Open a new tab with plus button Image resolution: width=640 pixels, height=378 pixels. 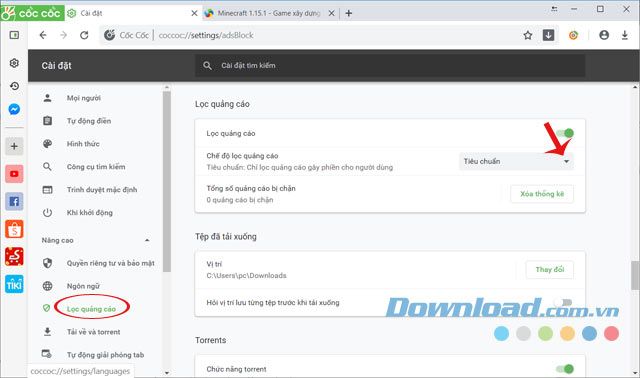[x=349, y=13]
